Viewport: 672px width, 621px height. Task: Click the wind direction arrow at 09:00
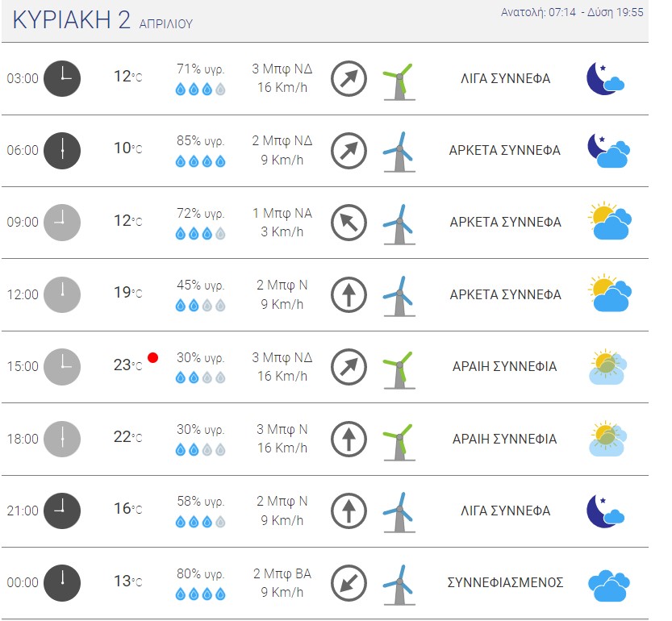(349, 223)
